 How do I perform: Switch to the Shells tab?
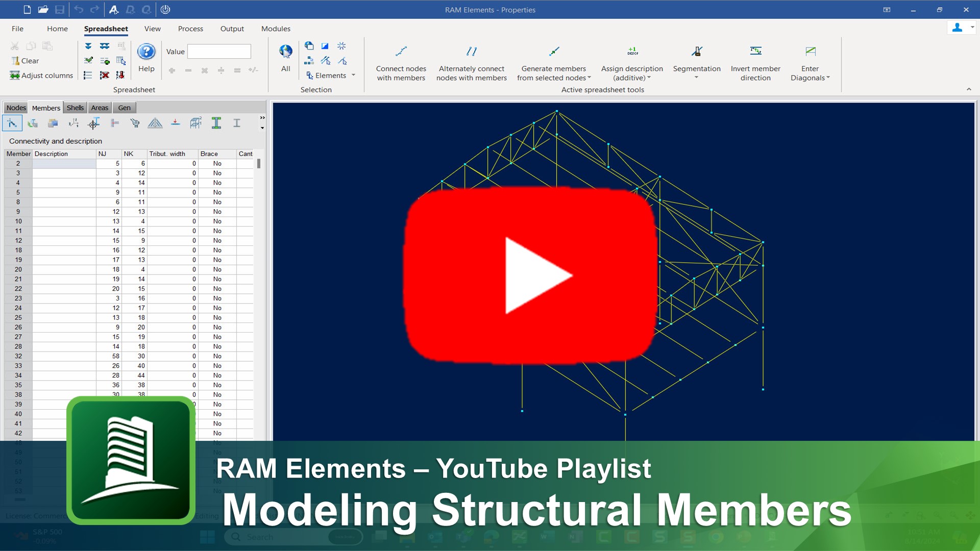[x=75, y=107]
